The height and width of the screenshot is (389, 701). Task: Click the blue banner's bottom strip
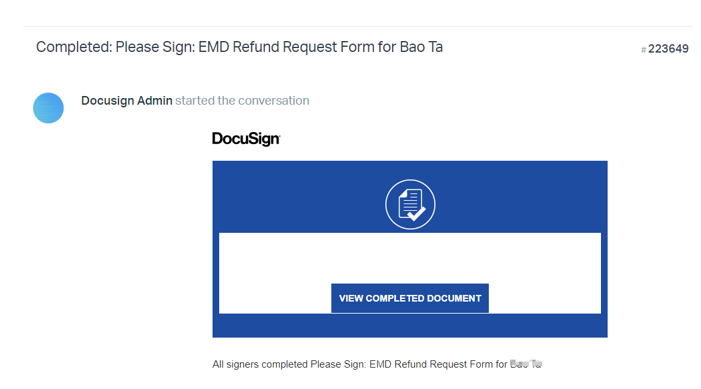click(x=410, y=326)
